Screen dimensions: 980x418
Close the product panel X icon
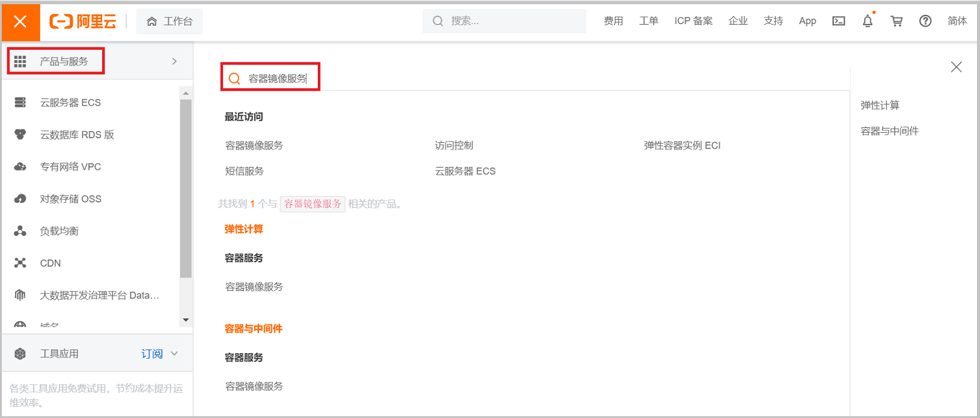coord(957,67)
